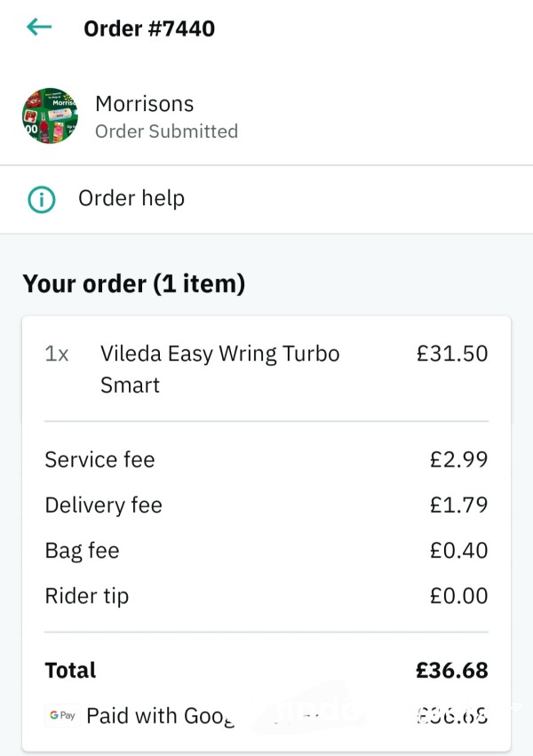Image resolution: width=533 pixels, height=756 pixels.
Task: Select the Vileda Easy Wring Turbo Smart item
Action: (x=219, y=370)
